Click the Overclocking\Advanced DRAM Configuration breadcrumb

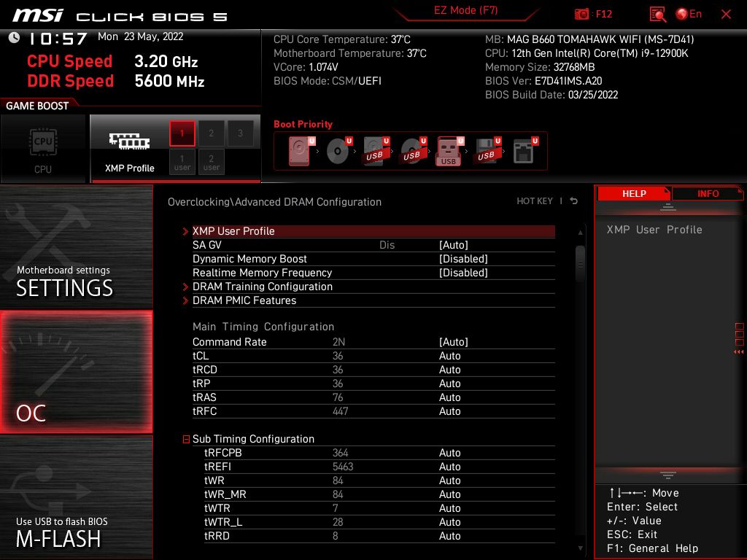tap(274, 202)
